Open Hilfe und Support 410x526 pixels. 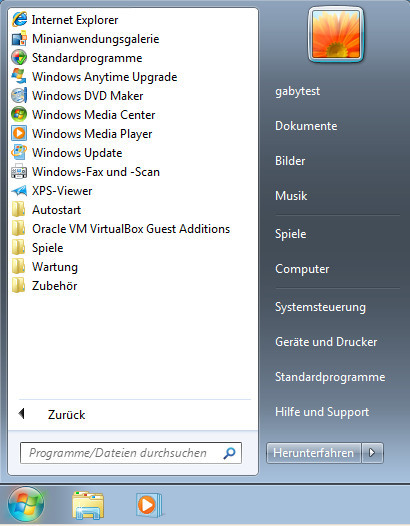pos(322,412)
